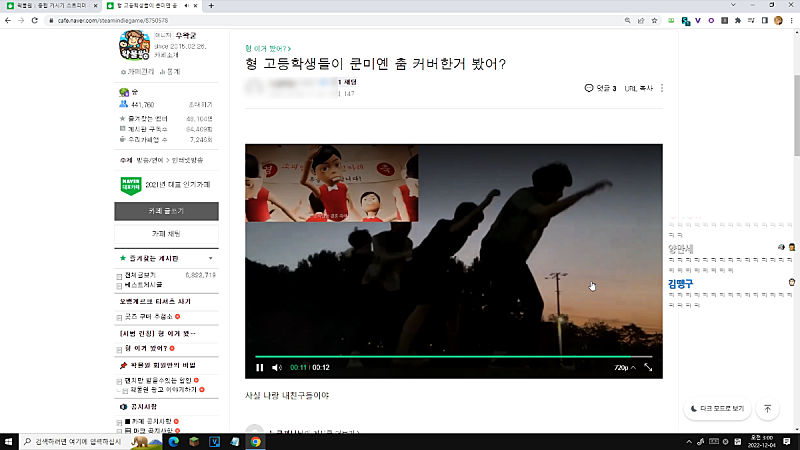Open the Windows notification center
The width and height of the screenshot is (800, 450).
pos(787,442)
